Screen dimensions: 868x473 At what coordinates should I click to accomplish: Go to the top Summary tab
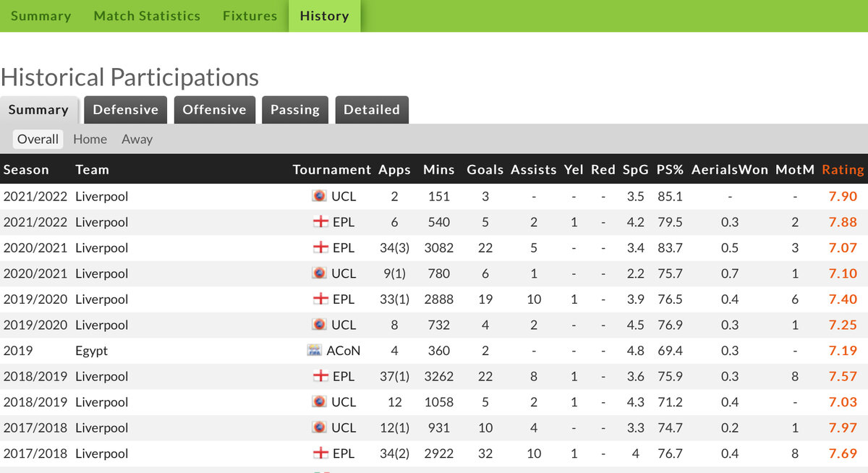[x=41, y=16]
